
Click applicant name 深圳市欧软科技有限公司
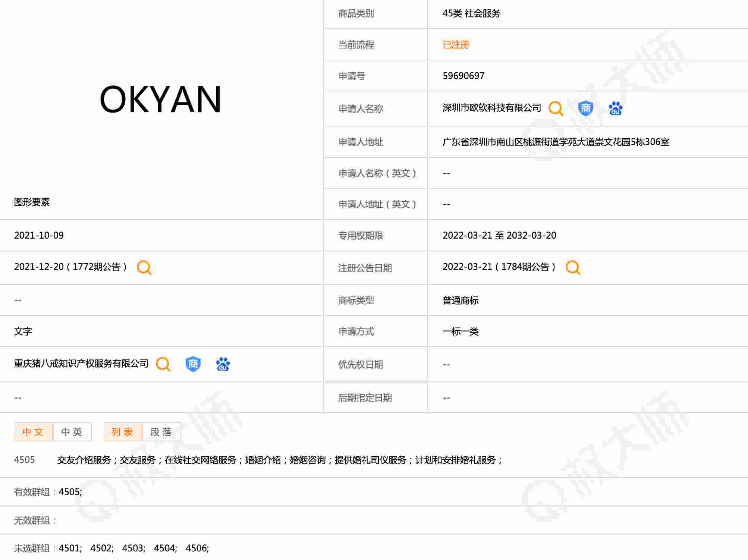pyautogui.click(x=491, y=108)
